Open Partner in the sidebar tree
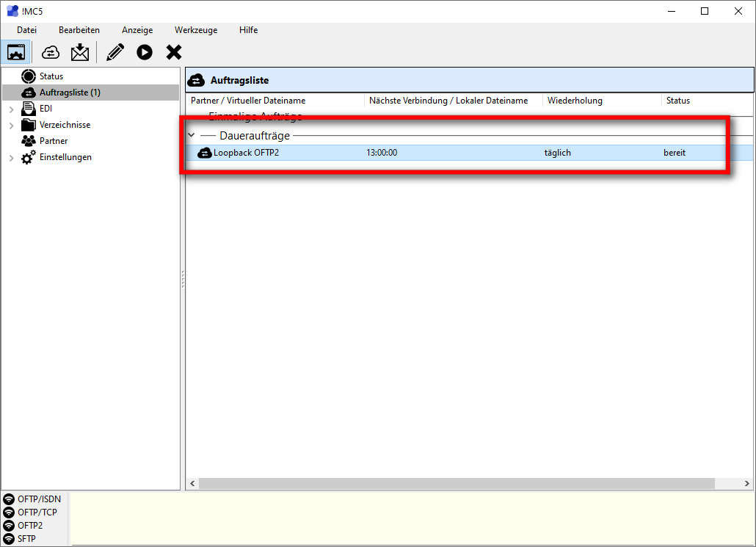This screenshot has width=756, height=547. click(54, 141)
